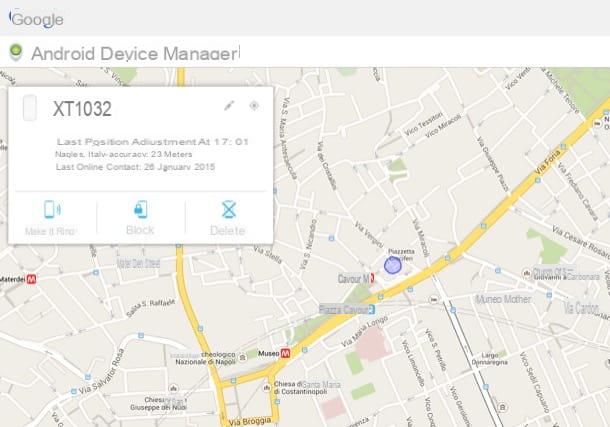Click the Vico Tessitori label

(x=423, y=123)
